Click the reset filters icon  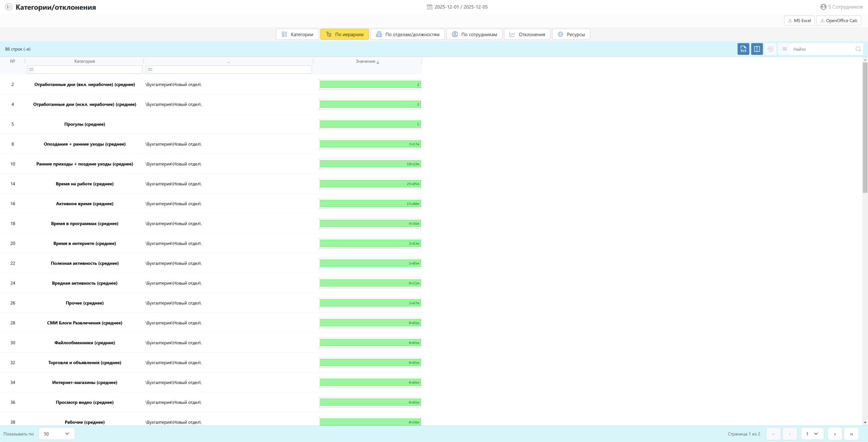point(770,49)
